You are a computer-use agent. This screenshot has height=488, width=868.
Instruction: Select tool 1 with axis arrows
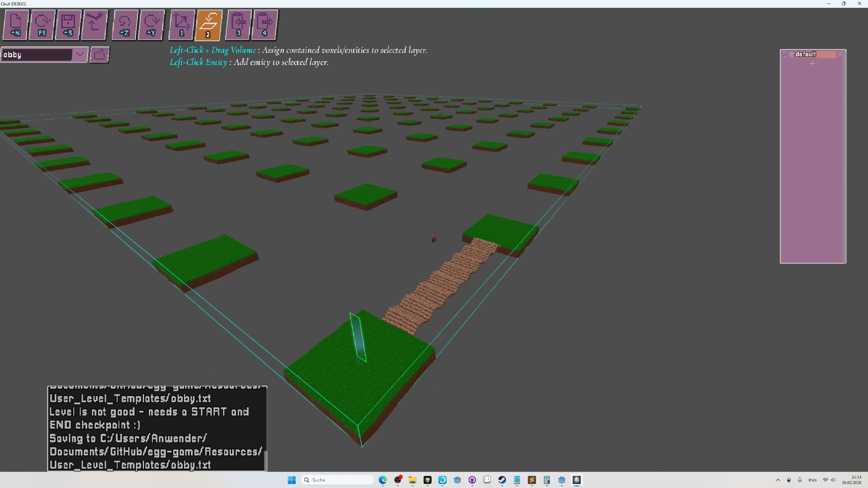181,25
